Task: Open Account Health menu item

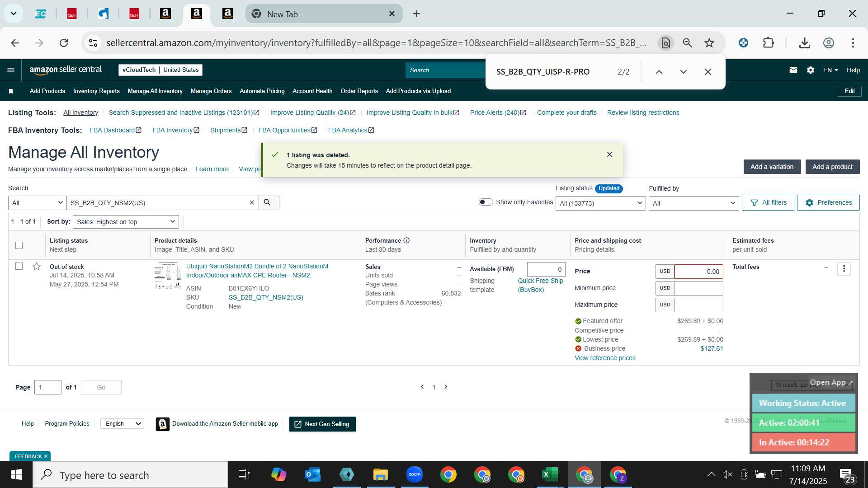Action: 312,91
